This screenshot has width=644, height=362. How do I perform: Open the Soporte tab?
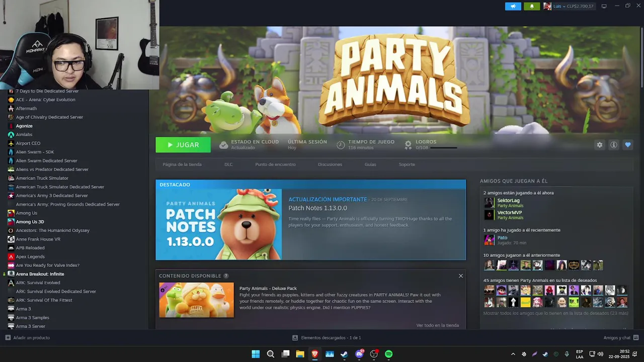[407, 164]
